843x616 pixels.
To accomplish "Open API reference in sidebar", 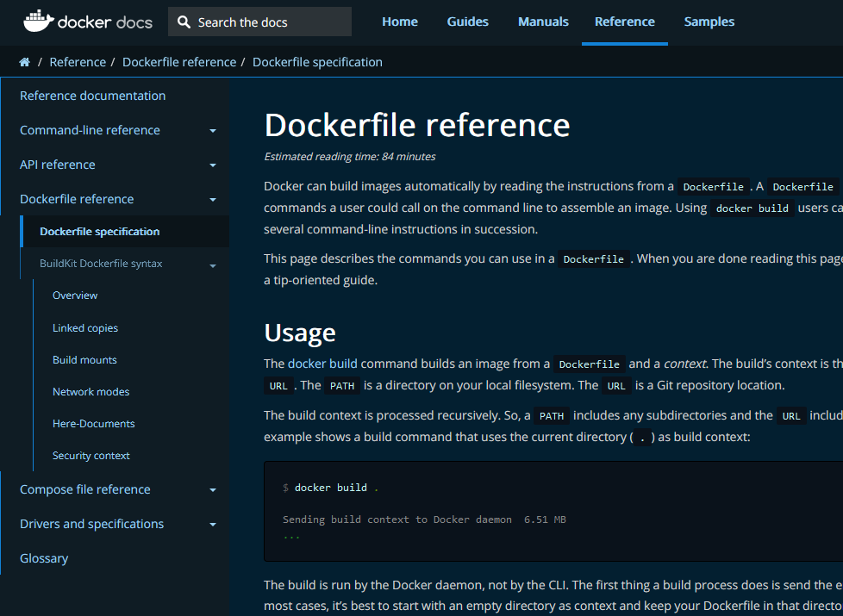I will tap(58, 165).
